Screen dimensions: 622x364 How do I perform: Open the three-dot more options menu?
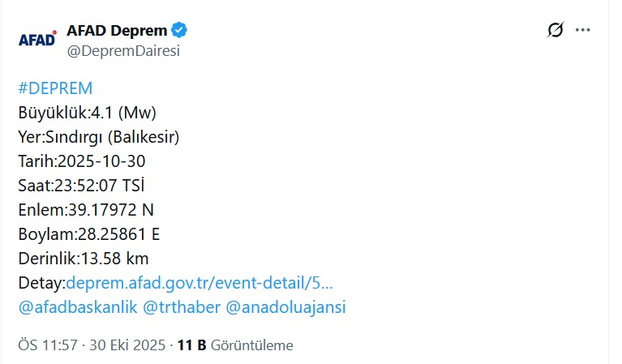pos(582,31)
